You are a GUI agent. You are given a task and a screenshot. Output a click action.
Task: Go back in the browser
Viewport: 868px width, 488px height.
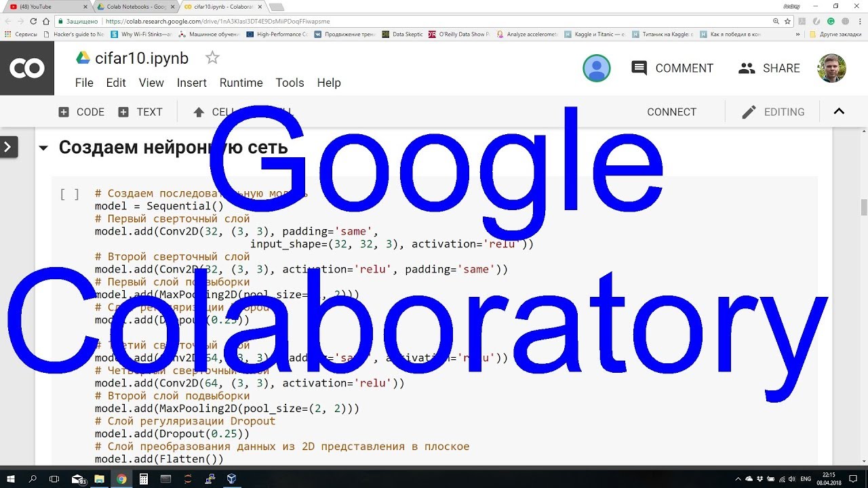click(8, 21)
